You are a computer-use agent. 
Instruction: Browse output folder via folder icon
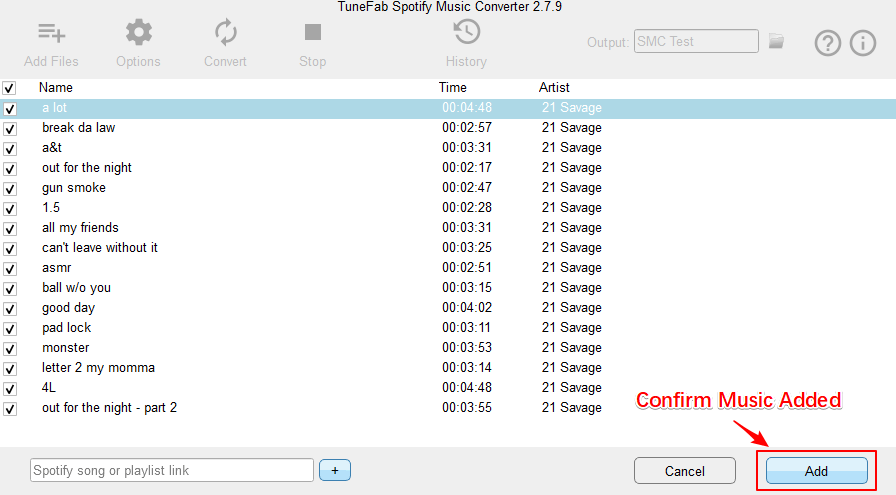(776, 41)
